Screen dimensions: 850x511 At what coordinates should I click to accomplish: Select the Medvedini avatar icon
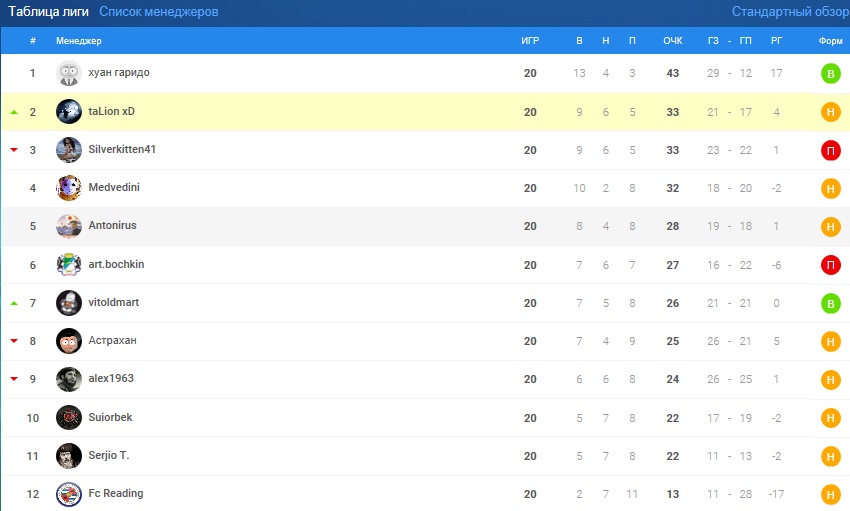point(69,188)
